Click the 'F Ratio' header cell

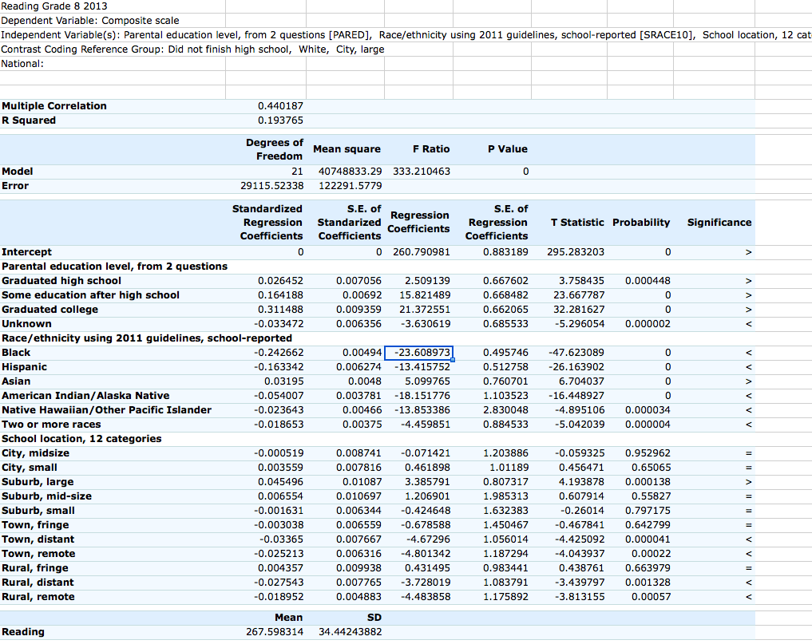pos(431,149)
